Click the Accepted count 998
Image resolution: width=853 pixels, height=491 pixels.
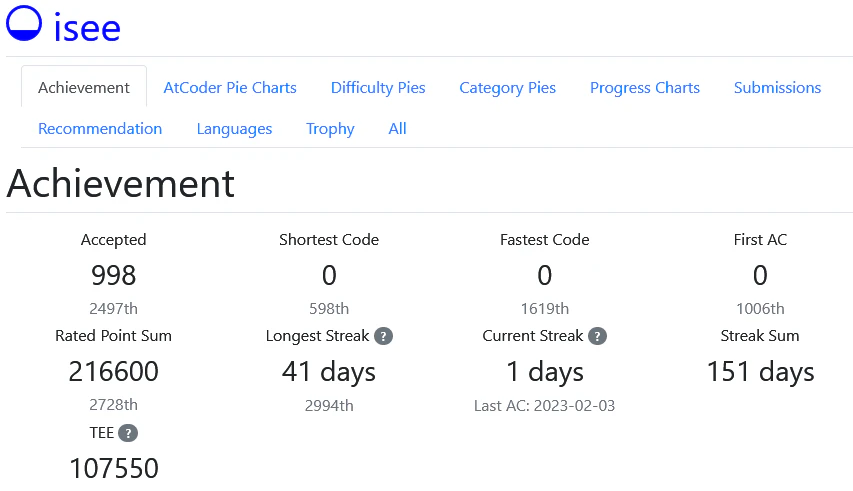coord(114,275)
